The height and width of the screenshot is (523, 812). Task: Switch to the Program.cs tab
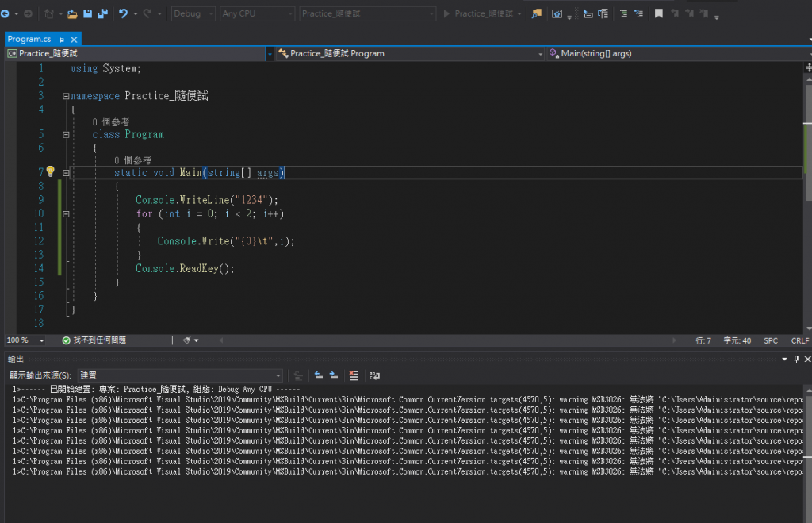pos(29,39)
